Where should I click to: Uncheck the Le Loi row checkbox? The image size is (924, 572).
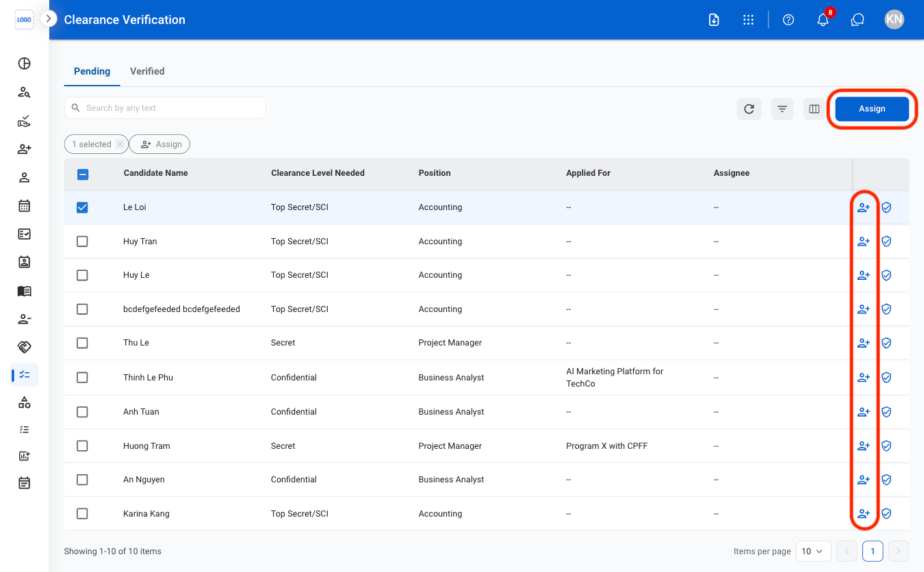82,207
